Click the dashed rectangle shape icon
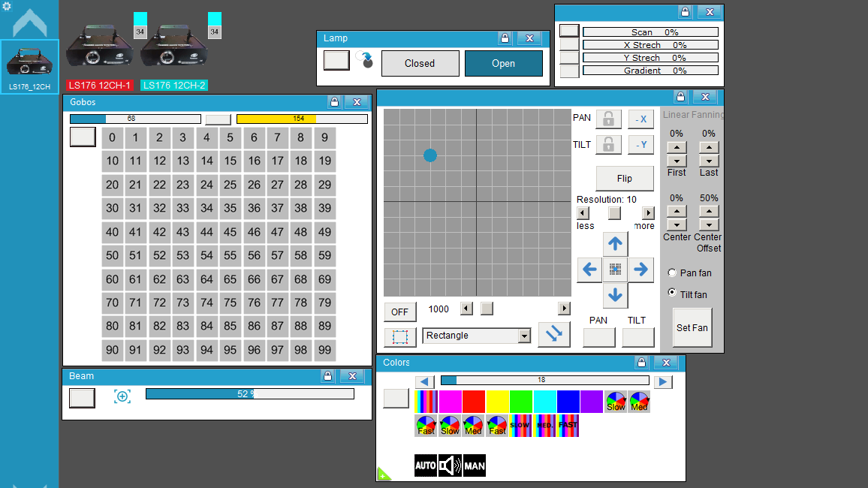 (x=400, y=336)
